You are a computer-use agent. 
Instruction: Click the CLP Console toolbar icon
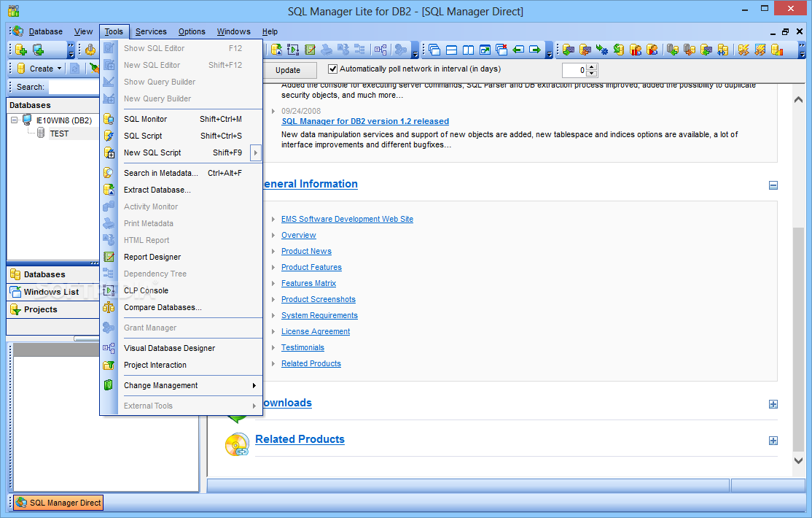tap(293, 50)
